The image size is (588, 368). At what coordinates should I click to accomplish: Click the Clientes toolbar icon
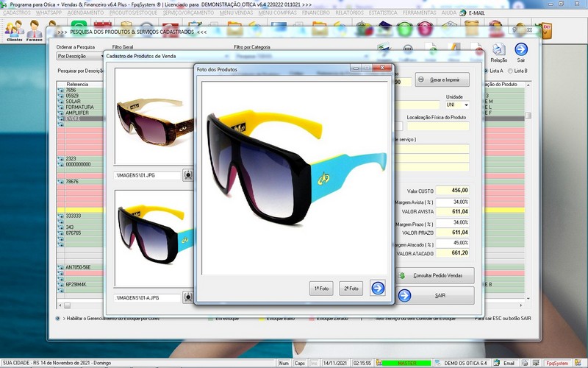point(14,32)
